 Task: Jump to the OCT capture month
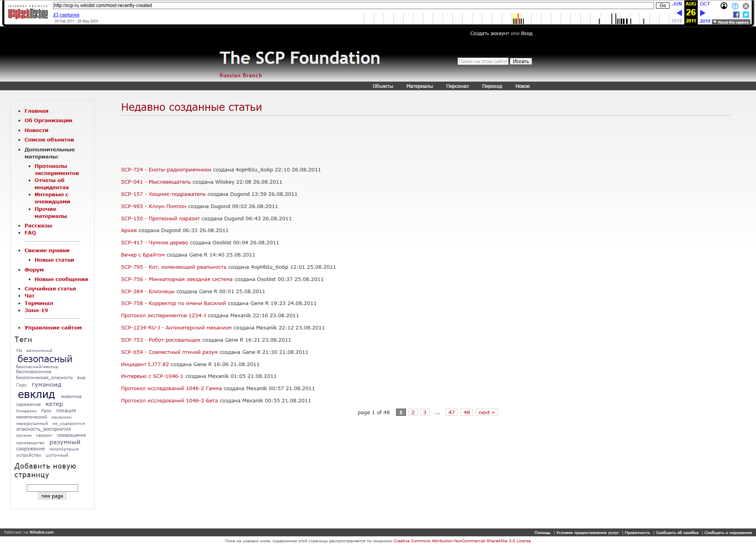705,4
